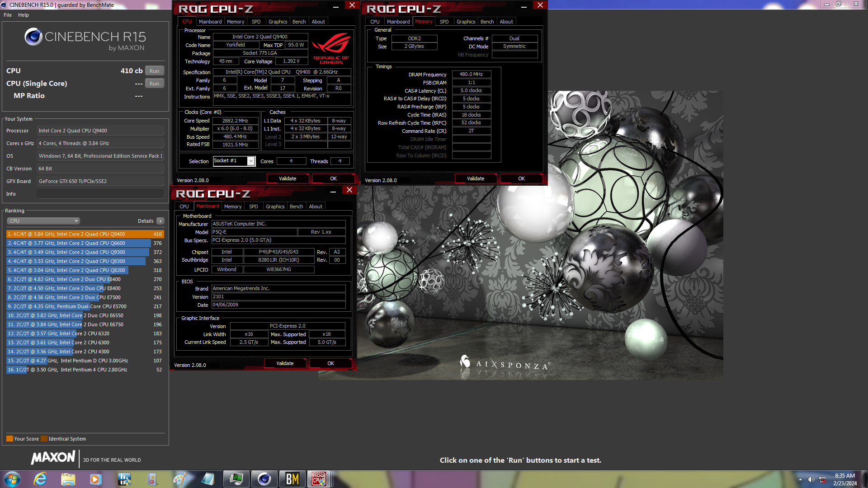Launch Internet Explorer from the taskbar
This screenshot has height=488, width=868.
click(41, 479)
